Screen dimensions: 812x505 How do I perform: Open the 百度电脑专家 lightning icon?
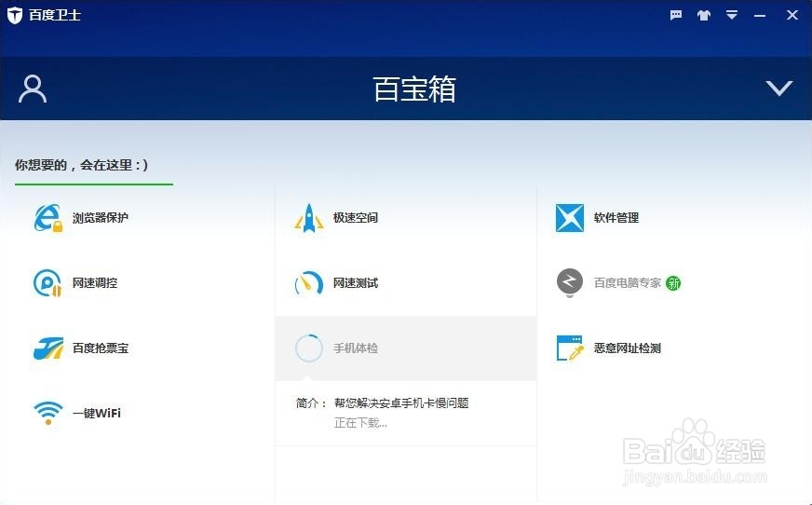click(570, 283)
